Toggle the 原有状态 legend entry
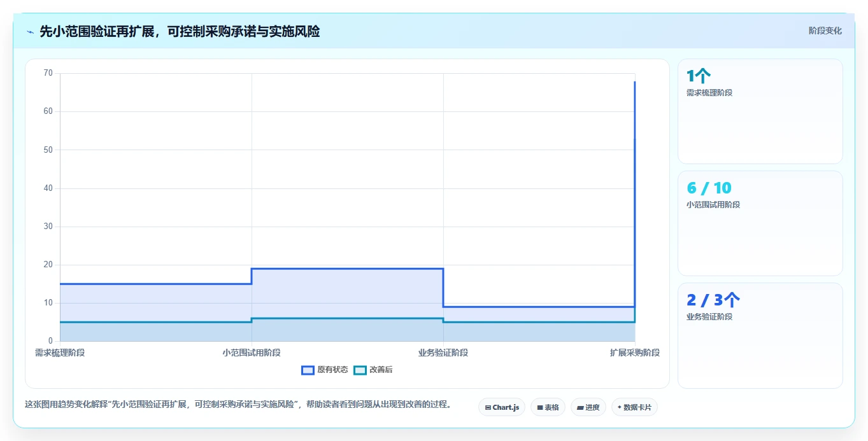Viewport: 868px width, 441px height. coord(325,370)
